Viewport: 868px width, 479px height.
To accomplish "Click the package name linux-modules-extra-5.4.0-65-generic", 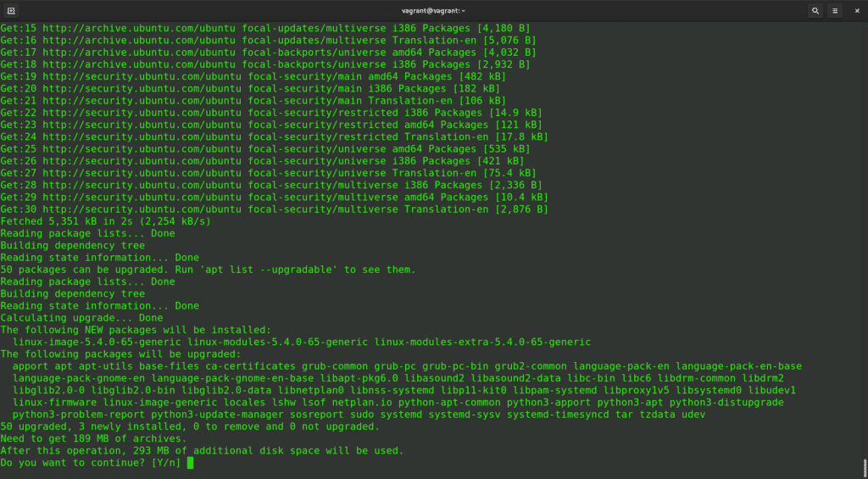I will pyautogui.click(x=482, y=343).
